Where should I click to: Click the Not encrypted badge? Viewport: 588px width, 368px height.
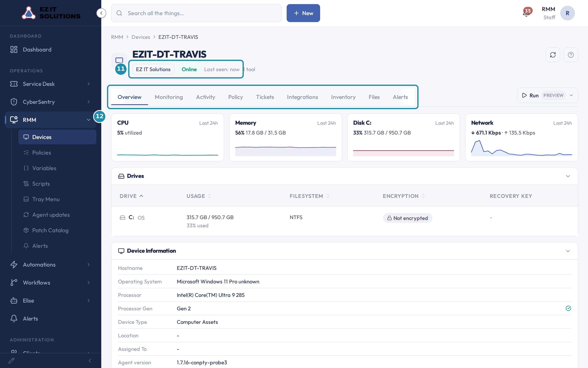click(x=408, y=218)
